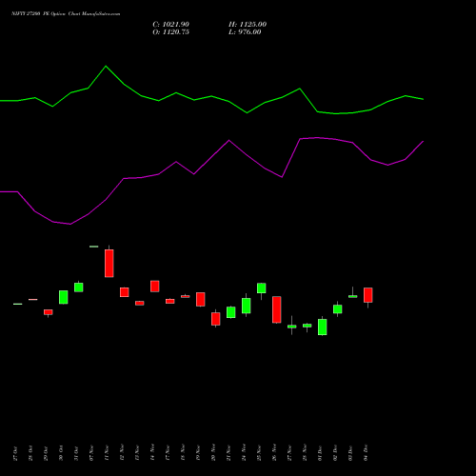
Task: Click the red candle above 20 Nov
Action: 216,319
